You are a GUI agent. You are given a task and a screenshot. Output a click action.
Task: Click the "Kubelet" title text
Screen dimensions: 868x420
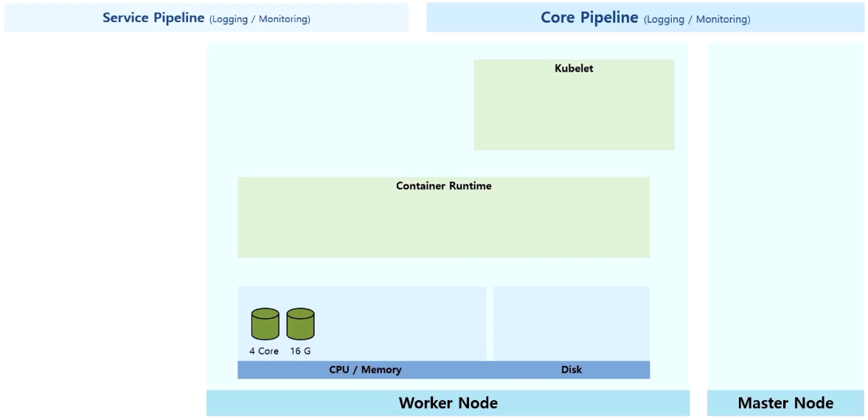coord(574,69)
